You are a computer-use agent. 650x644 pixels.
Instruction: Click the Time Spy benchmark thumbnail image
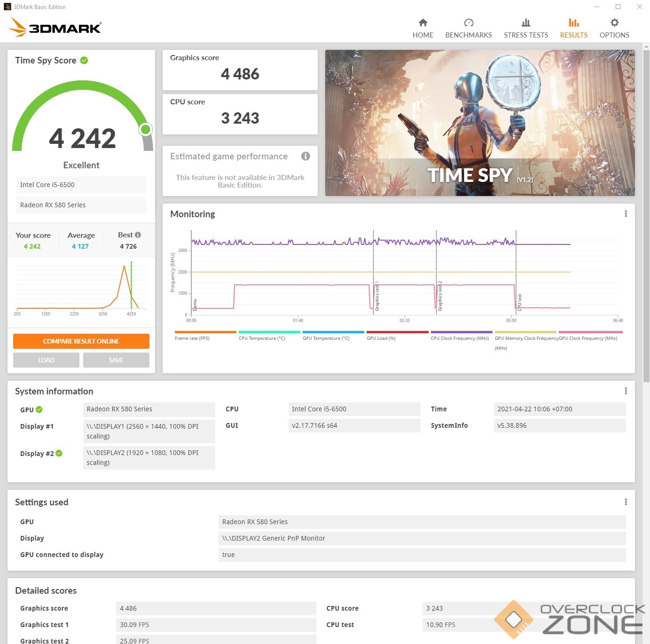tap(479, 123)
